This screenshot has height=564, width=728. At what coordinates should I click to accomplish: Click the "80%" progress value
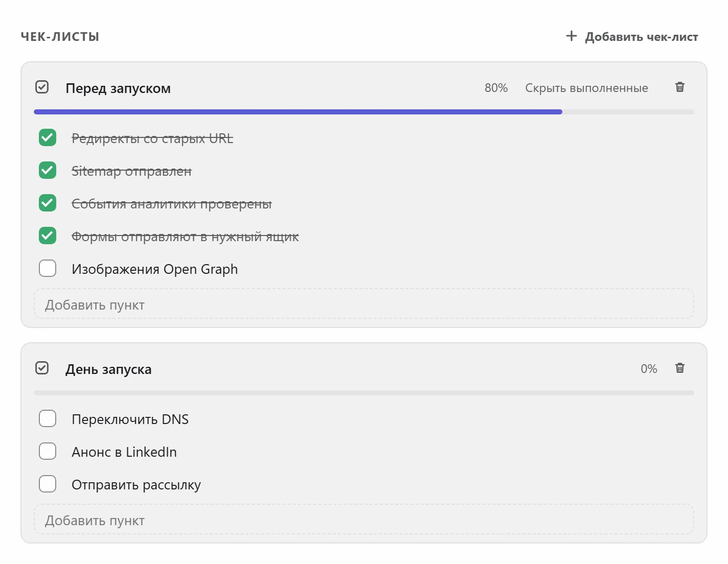point(496,88)
